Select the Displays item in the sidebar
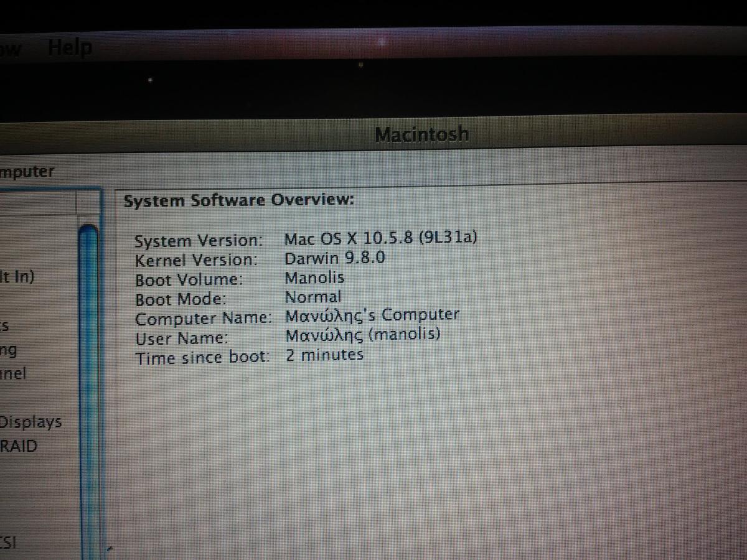 click(x=31, y=422)
